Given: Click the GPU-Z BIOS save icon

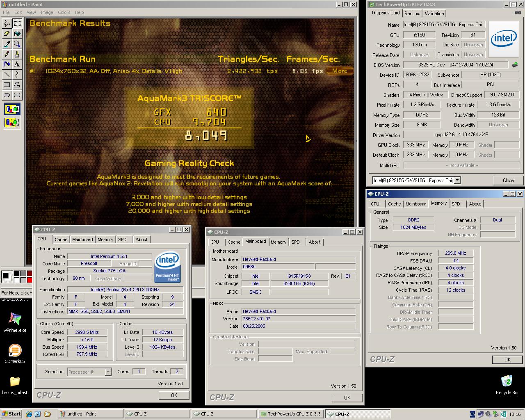Looking at the screenshot, I should pos(515,65).
